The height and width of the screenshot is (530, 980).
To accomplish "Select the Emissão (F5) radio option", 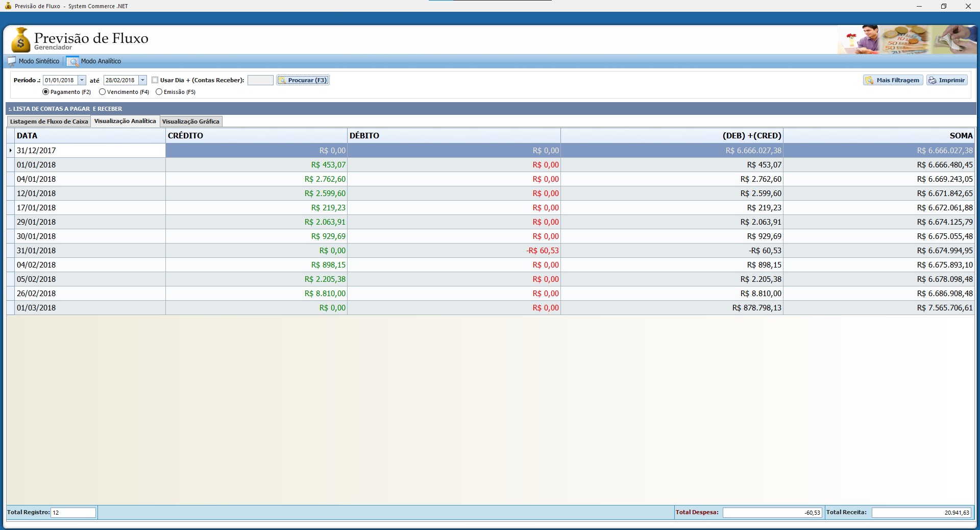I will [159, 92].
